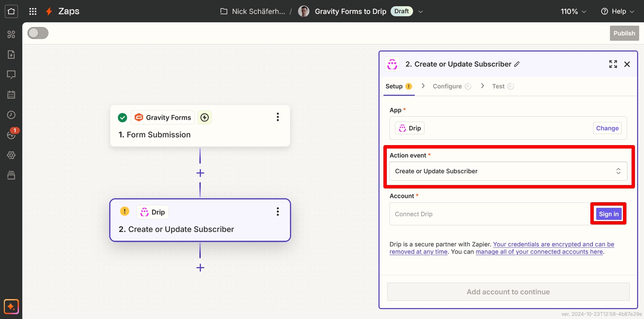
Task: Click the canvas step title 2. Create or Update Subscriber
Action: (x=176, y=229)
